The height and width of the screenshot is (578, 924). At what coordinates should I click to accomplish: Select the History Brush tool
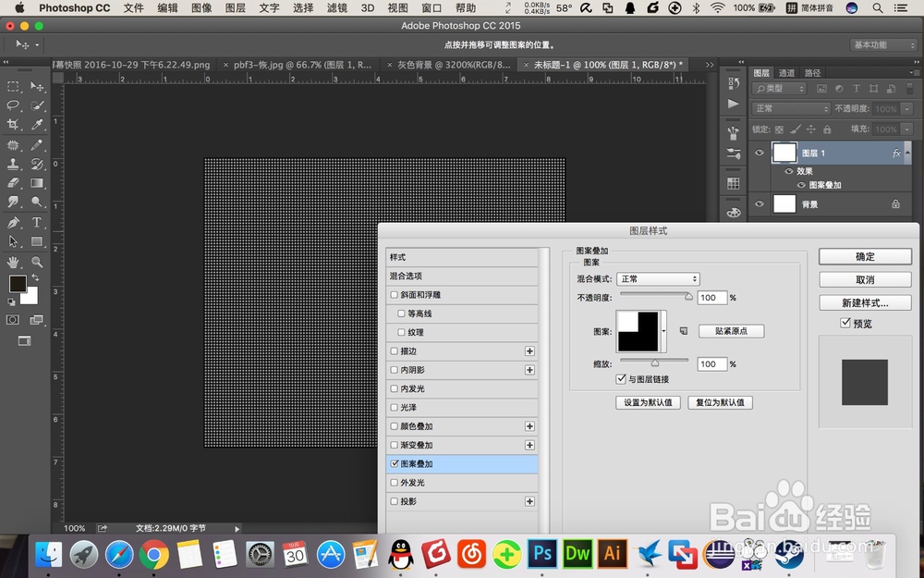(37, 164)
